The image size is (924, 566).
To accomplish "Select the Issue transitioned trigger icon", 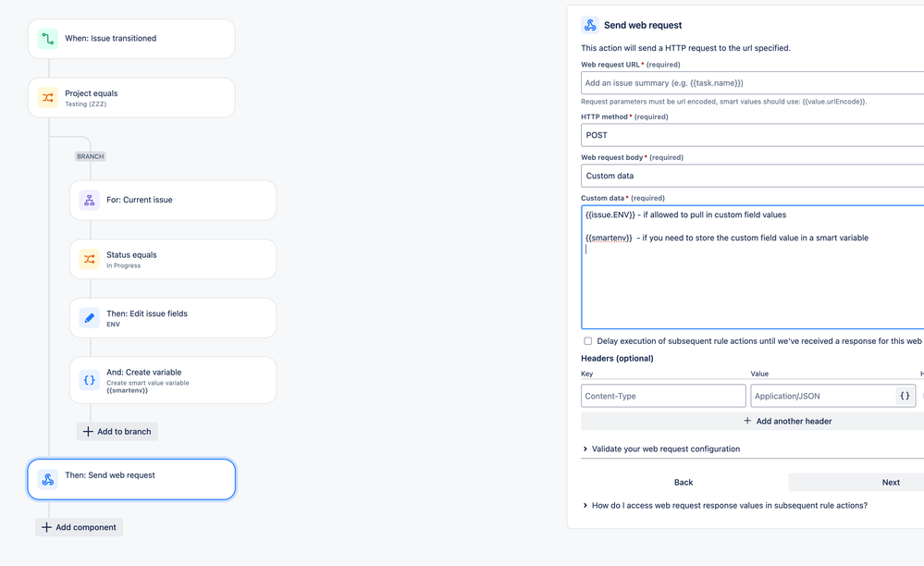I will click(x=46, y=38).
